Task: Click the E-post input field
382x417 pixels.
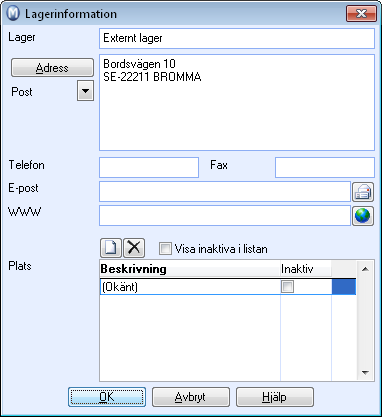Action: 225,192
